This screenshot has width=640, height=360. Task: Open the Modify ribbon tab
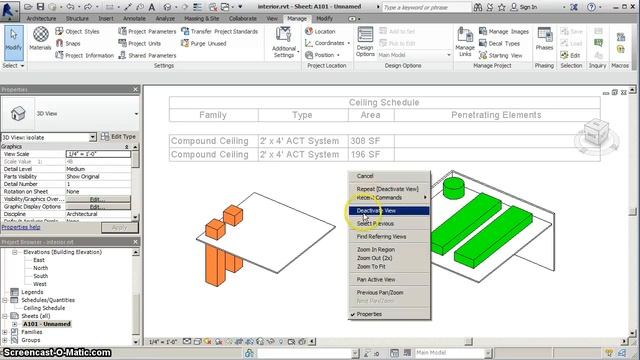[324, 18]
